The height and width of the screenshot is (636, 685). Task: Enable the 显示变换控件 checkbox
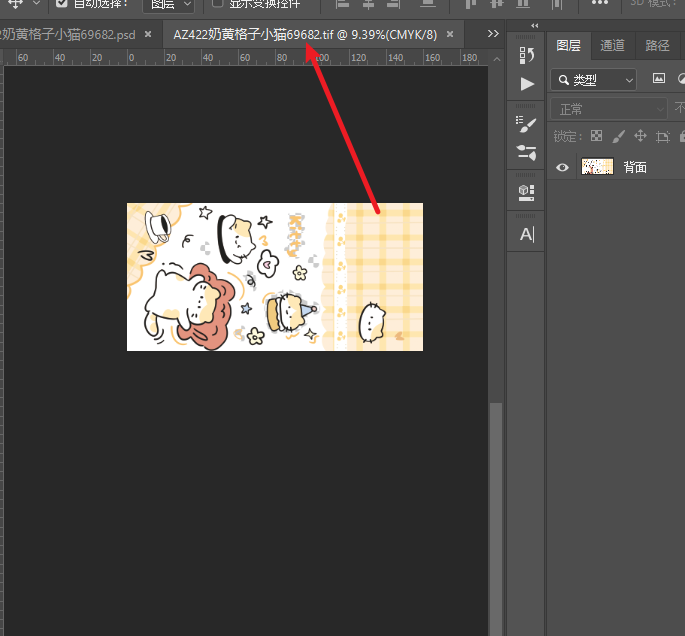coord(217,3)
